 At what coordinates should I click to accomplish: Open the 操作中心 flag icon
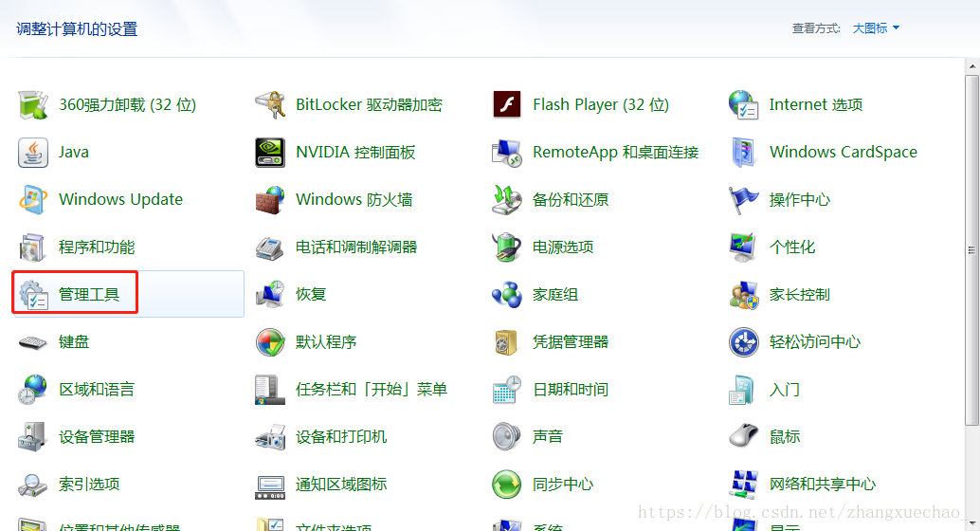coord(744,199)
